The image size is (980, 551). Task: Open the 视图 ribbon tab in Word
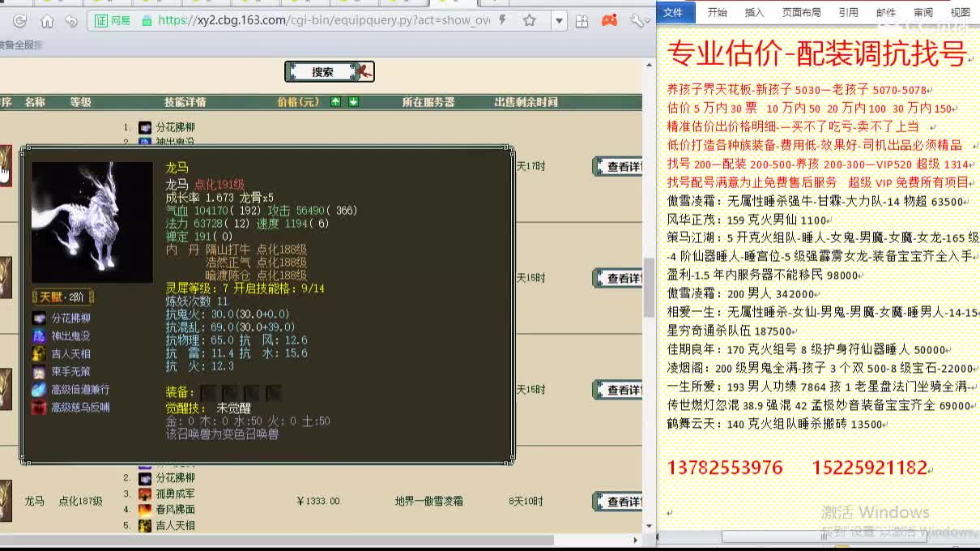(960, 12)
